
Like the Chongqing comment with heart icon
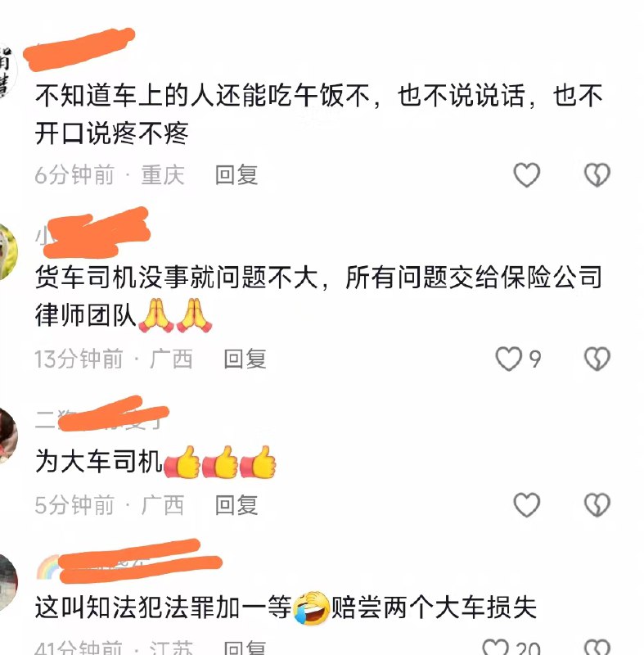[x=526, y=174]
